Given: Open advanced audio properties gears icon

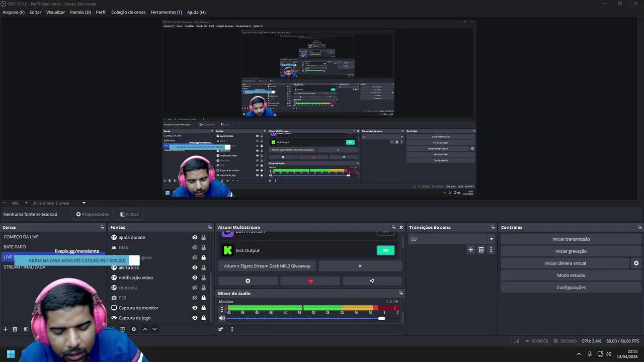Looking at the screenshot, I should [220, 329].
